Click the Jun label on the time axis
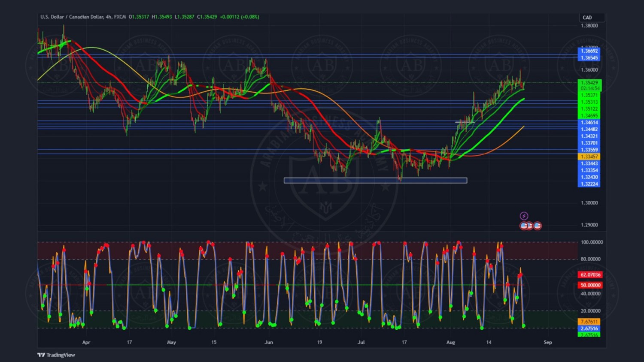 click(269, 342)
